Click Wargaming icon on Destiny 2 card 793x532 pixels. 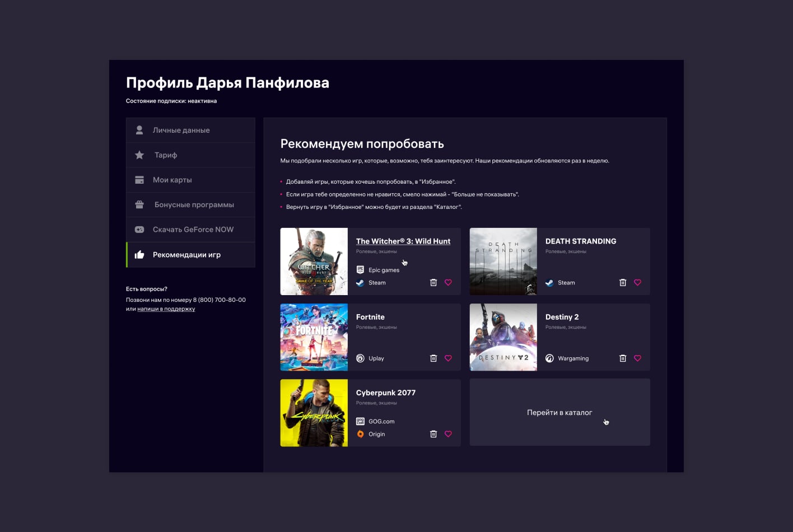click(x=549, y=358)
